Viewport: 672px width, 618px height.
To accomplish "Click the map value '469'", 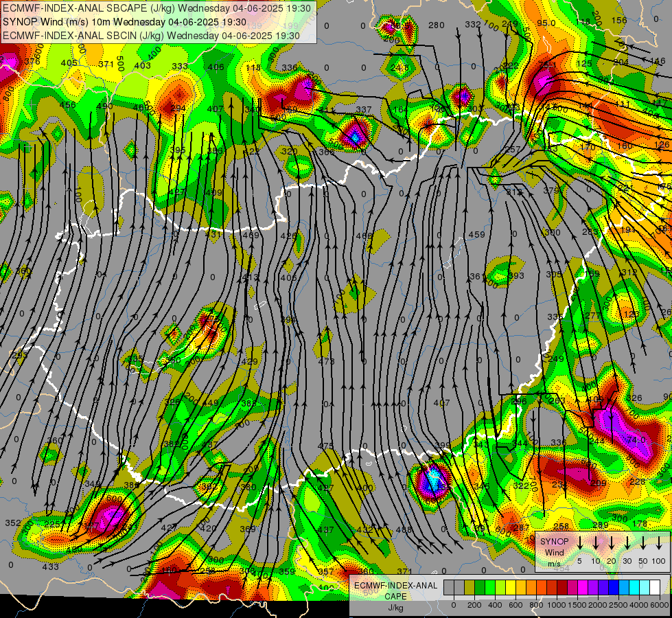I will (251, 235).
